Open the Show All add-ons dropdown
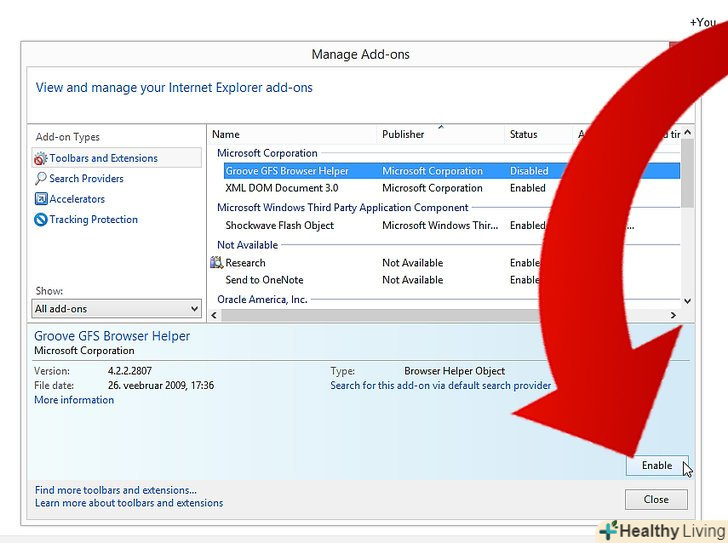Image resolution: width=728 pixels, height=543 pixels. [117, 309]
